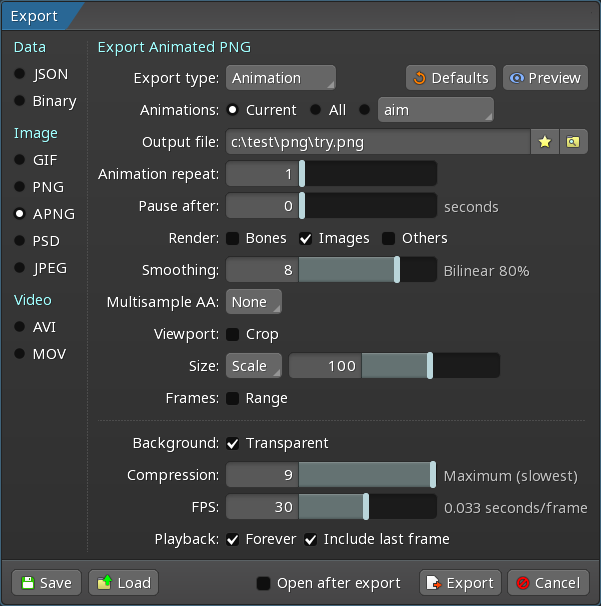Select the GIF export format

19,159
